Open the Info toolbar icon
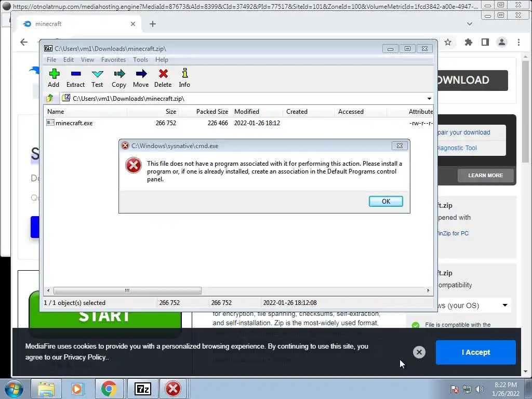Viewport: 532px width, 399px height. (184, 78)
